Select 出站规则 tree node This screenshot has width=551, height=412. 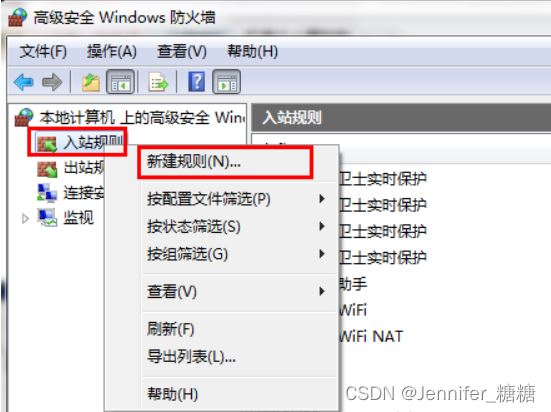coord(71,168)
